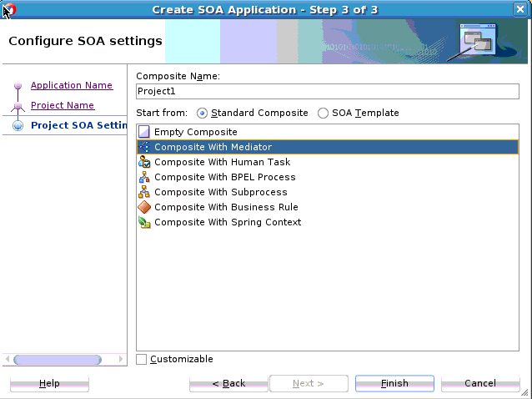Click the Composite With Mediator icon
This screenshot has height=399, width=532.
point(144,147)
